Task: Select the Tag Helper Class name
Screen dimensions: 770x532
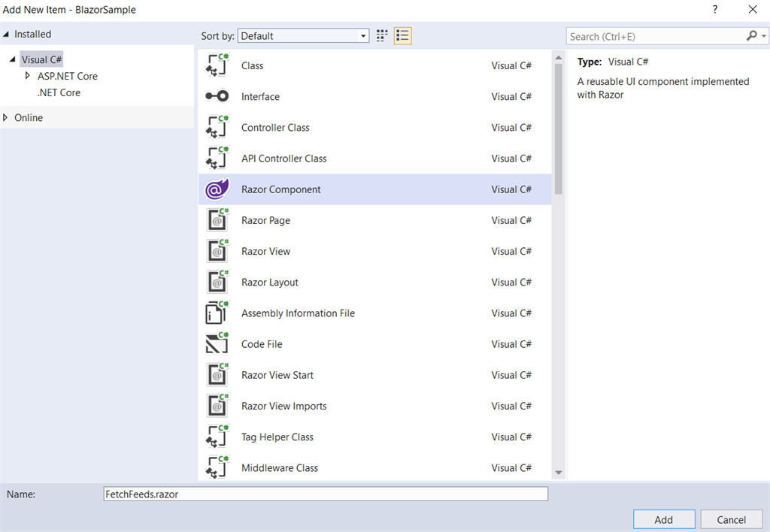Action: point(277,437)
